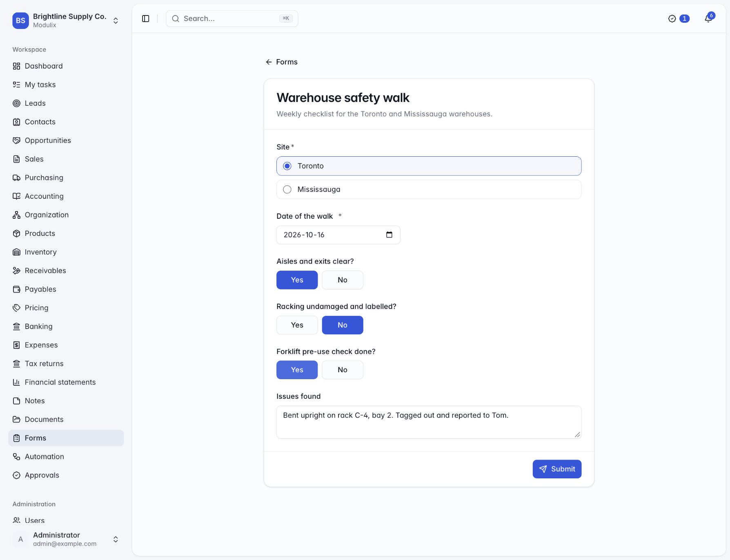Click the calendar icon in date field
The height and width of the screenshot is (560, 730).
pos(389,235)
